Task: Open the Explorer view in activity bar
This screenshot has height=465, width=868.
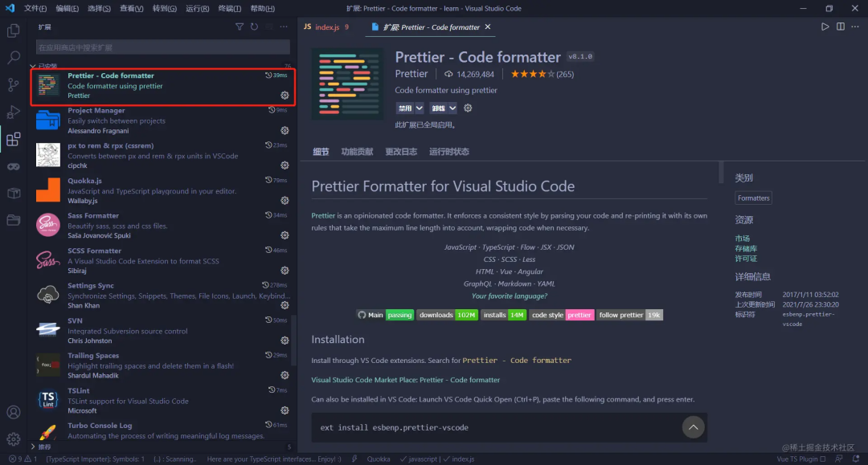Action: point(14,31)
